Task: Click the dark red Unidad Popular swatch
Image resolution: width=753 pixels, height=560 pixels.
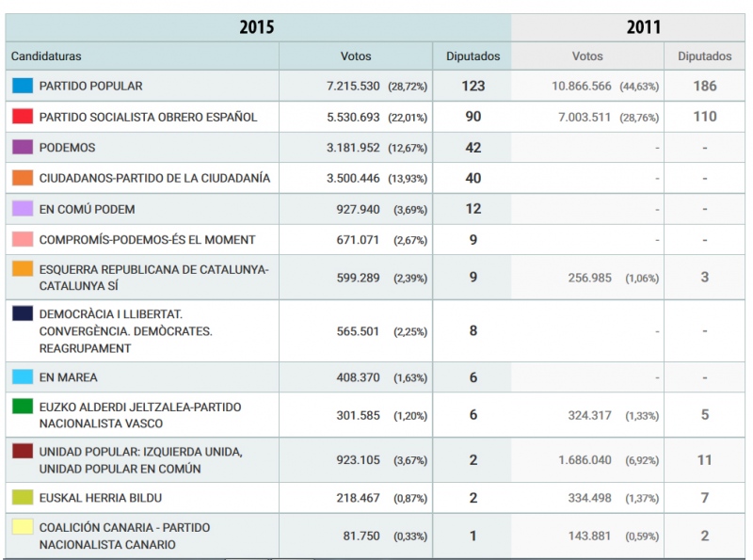Action: [23, 451]
